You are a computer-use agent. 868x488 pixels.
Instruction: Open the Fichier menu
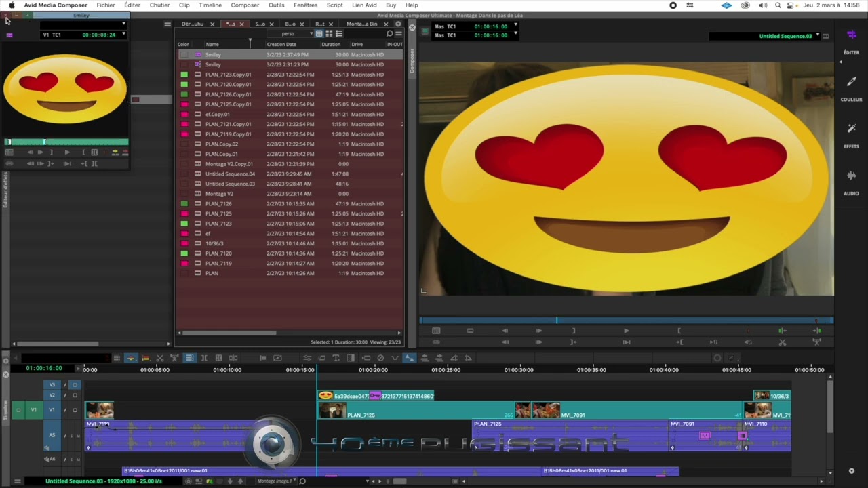tap(106, 5)
